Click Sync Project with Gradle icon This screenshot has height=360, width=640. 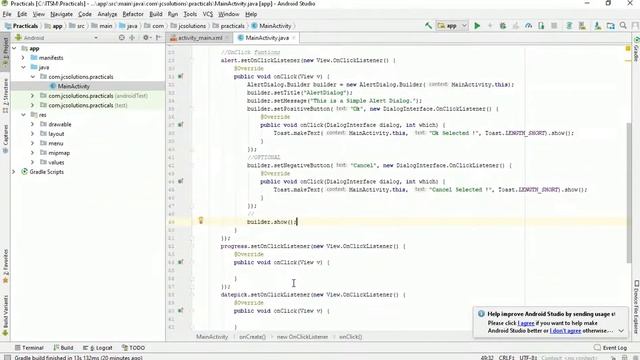click(569, 26)
